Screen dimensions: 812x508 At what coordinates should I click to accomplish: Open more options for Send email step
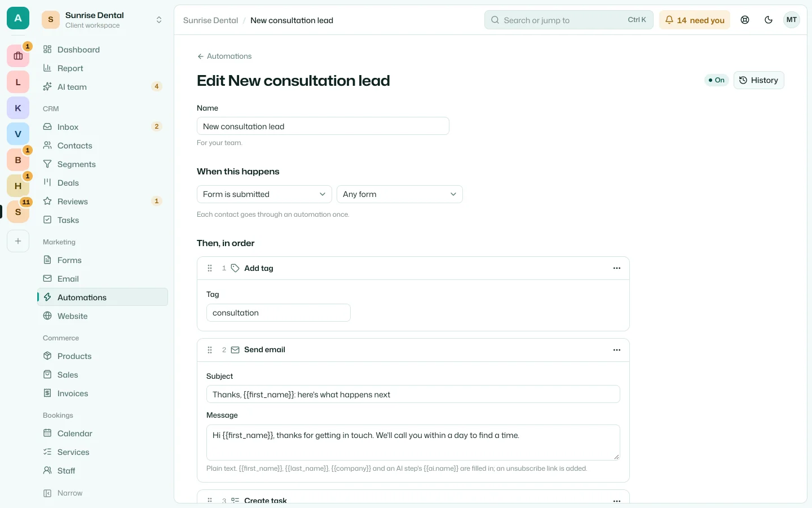tap(617, 350)
